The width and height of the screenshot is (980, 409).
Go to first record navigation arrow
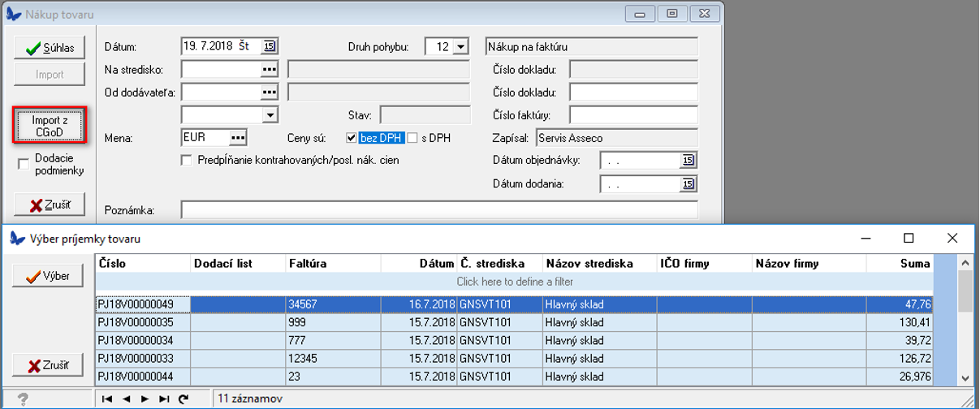(x=106, y=398)
